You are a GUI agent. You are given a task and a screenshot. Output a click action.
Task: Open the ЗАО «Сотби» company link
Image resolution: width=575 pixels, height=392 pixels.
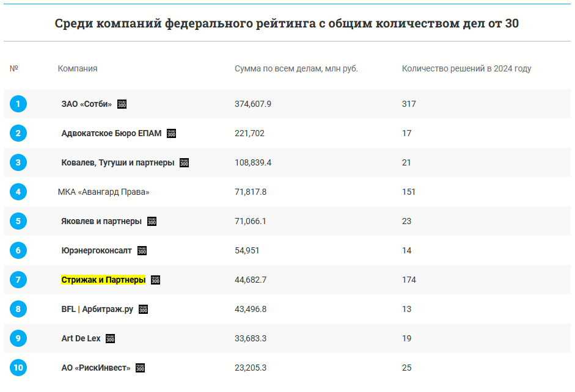(87, 104)
